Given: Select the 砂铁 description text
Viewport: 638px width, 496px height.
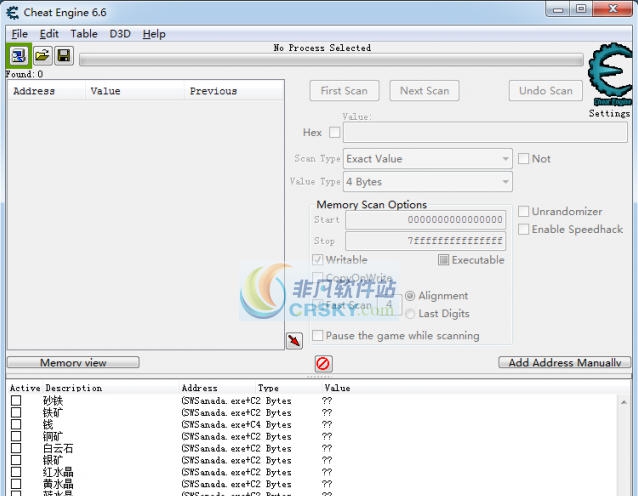Looking at the screenshot, I should pos(53,401).
